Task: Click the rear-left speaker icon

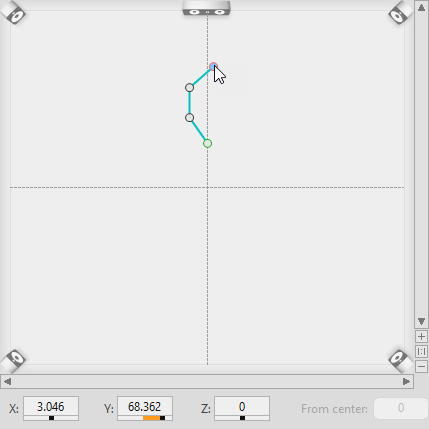Action: pyautogui.click(x=13, y=361)
